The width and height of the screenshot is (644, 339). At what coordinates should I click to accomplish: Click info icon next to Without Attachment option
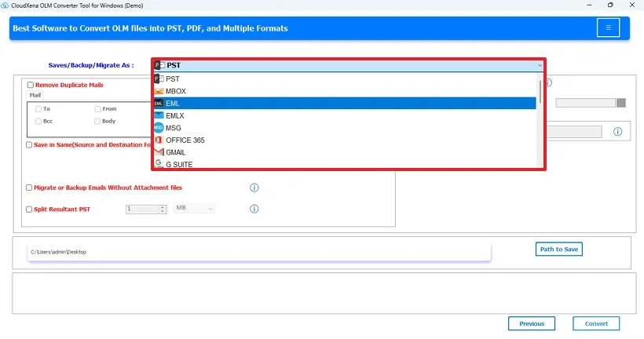(x=254, y=188)
